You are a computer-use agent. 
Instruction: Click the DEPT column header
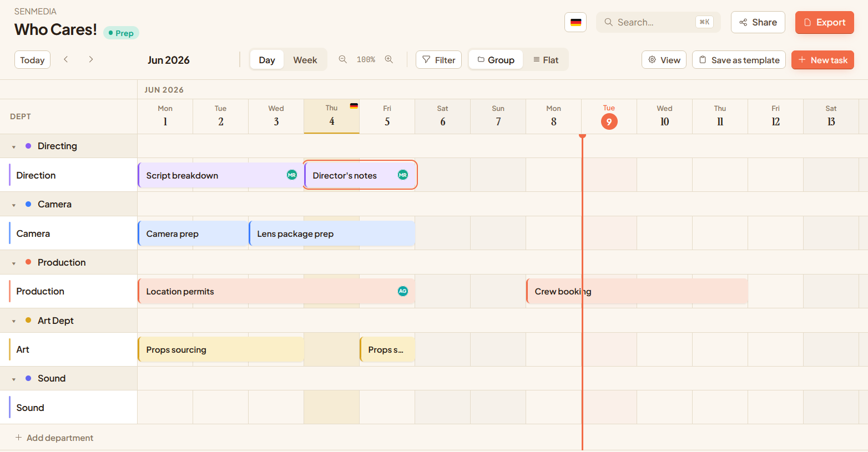pos(21,116)
